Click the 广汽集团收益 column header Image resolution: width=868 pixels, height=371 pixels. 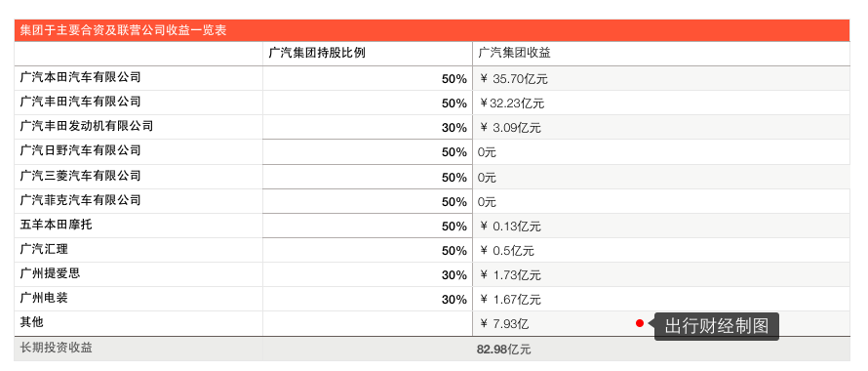pos(514,54)
